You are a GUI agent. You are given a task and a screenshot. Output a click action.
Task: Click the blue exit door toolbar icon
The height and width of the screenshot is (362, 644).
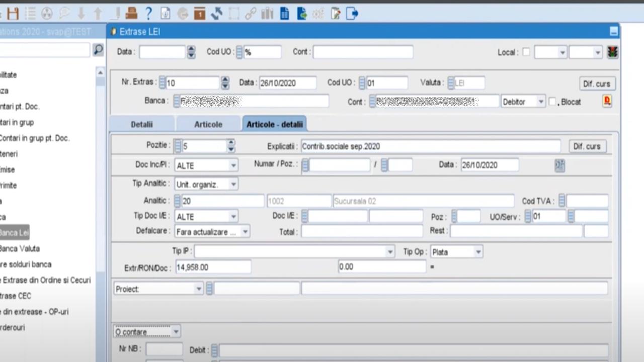[x=352, y=14]
